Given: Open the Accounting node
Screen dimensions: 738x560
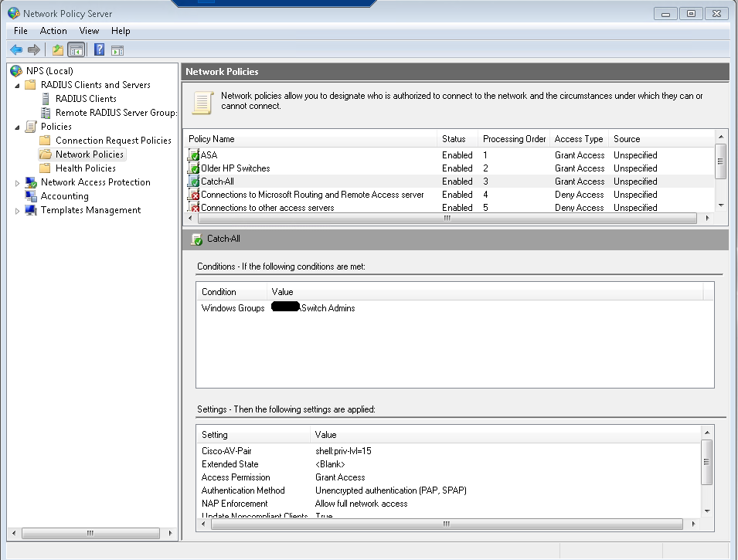Looking at the screenshot, I should click(x=64, y=196).
